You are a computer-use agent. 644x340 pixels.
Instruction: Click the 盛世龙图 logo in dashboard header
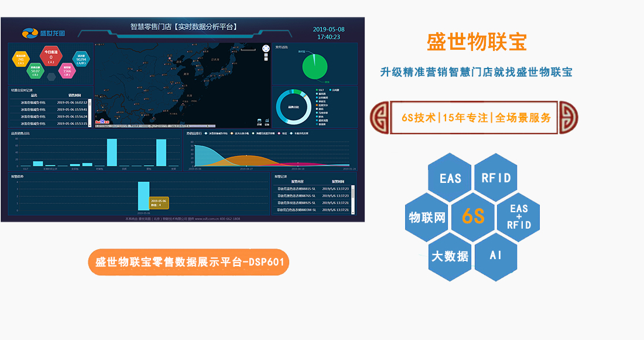pos(43,33)
